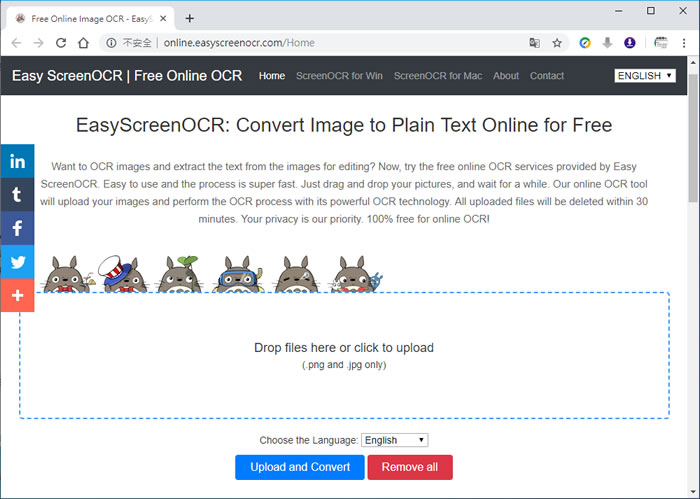Open more sharing options plus icon
This screenshot has height=499, width=700.
click(17, 295)
